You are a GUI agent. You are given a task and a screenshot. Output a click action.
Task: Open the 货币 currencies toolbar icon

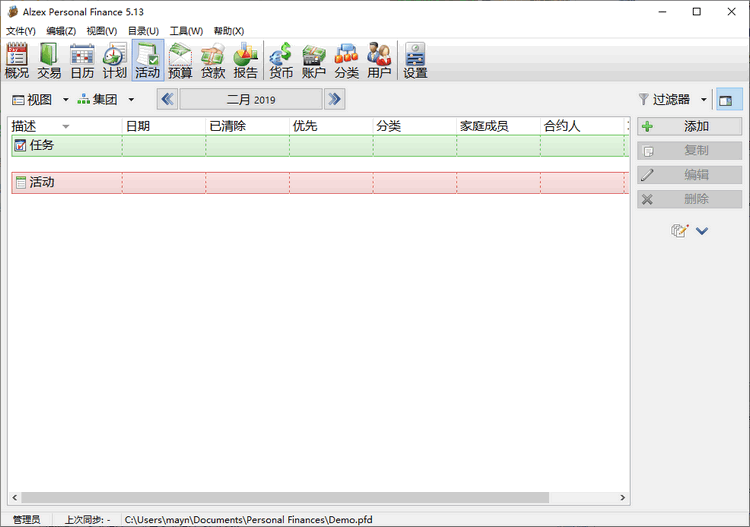281,60
